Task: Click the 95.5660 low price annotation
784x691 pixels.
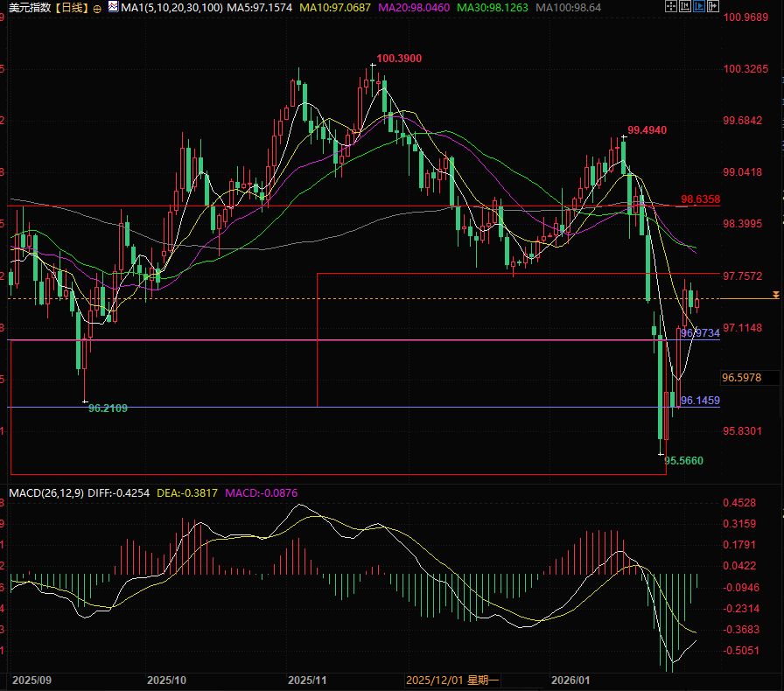Action: click(x=683, y=460)
